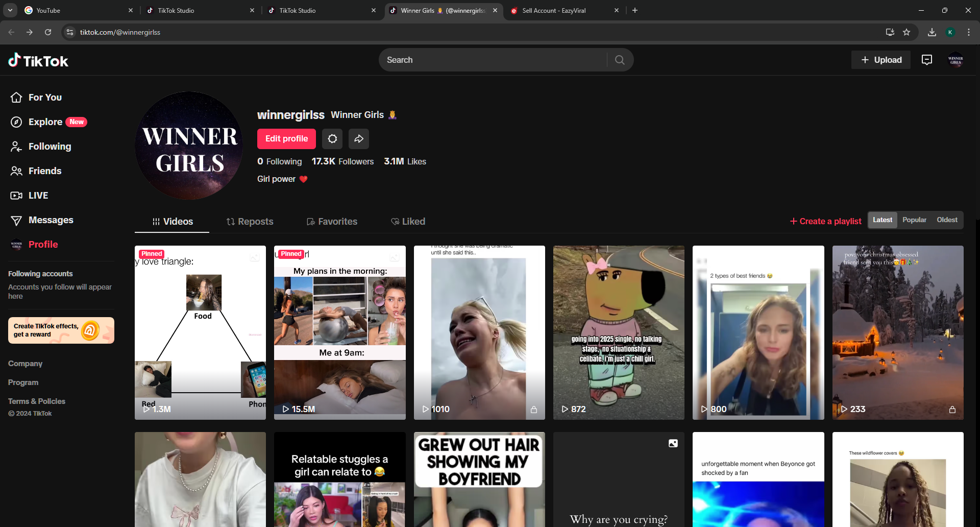Viewport: 980px width, 527px height.
Task: Bookmark this page with the star icon
Action: 906,32
